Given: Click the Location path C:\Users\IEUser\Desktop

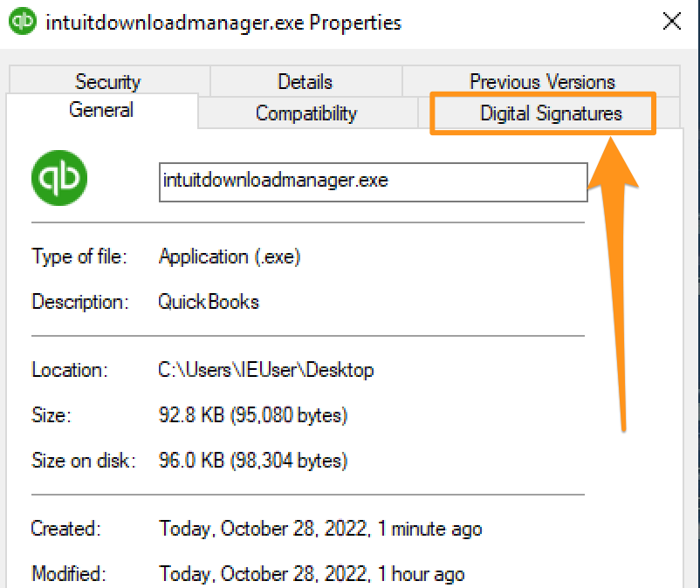Looking at the screenshot, I should 266,370.
